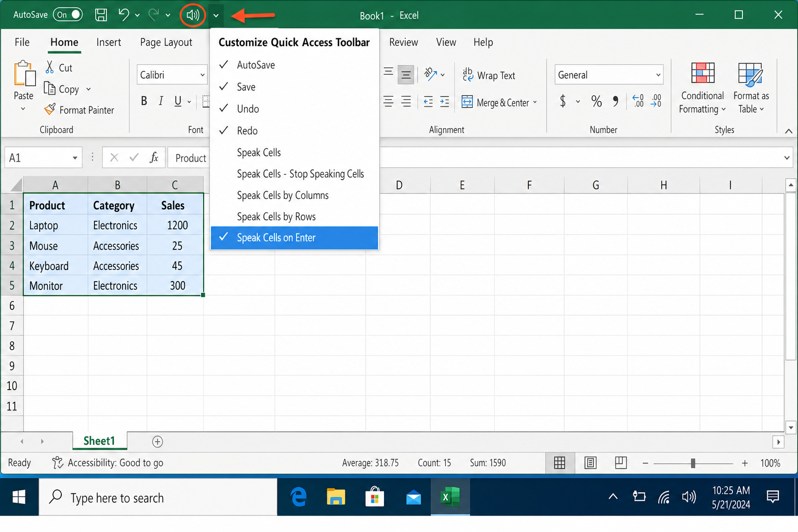This screenshot has width=798, height=532.
Task: Click the zoom in plus button
Action: 744,463
